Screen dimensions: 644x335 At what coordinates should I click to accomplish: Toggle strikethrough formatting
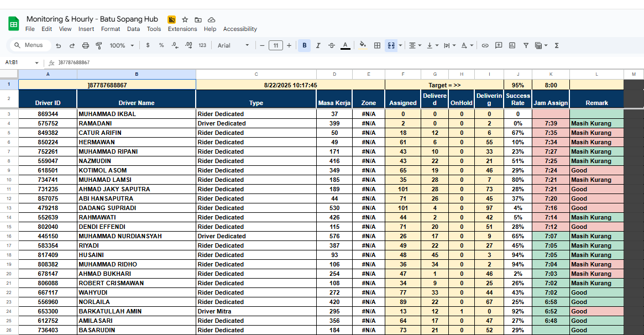pyautogui.click(x=332, y=45)
